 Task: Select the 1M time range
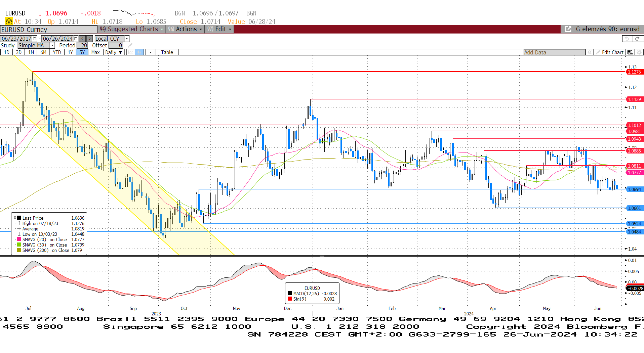pyautogui.click(x=31, y=52)
